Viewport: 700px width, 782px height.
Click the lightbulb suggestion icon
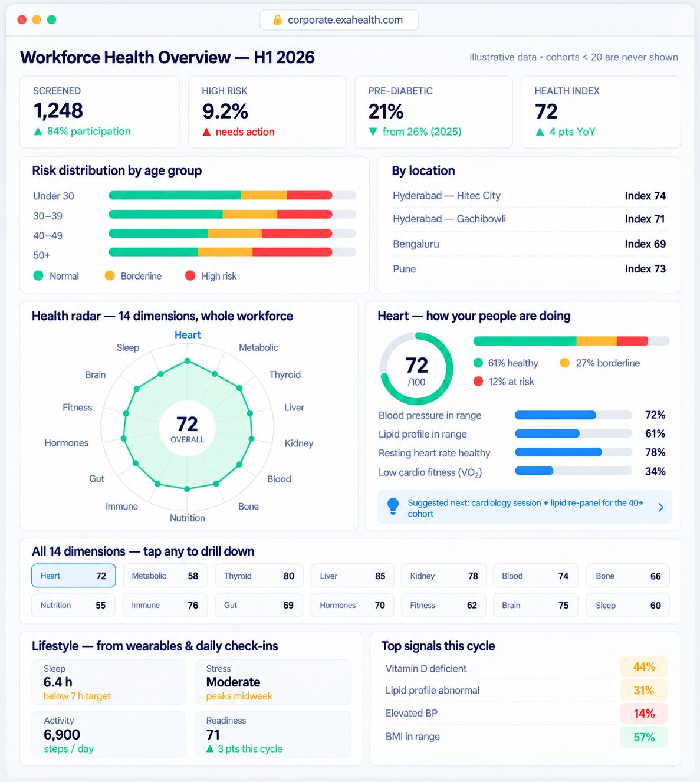(x=393, y=507)
